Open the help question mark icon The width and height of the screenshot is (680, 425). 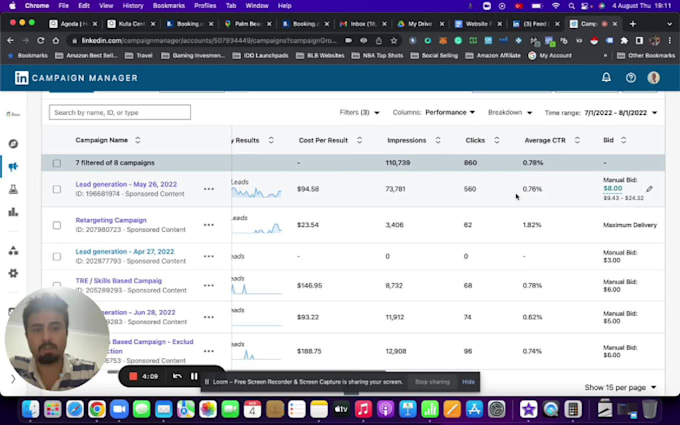[x=631, y=78]
